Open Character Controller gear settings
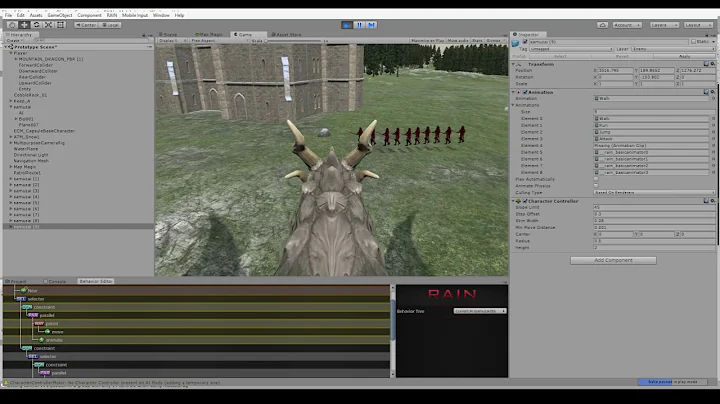 [713, 201]
